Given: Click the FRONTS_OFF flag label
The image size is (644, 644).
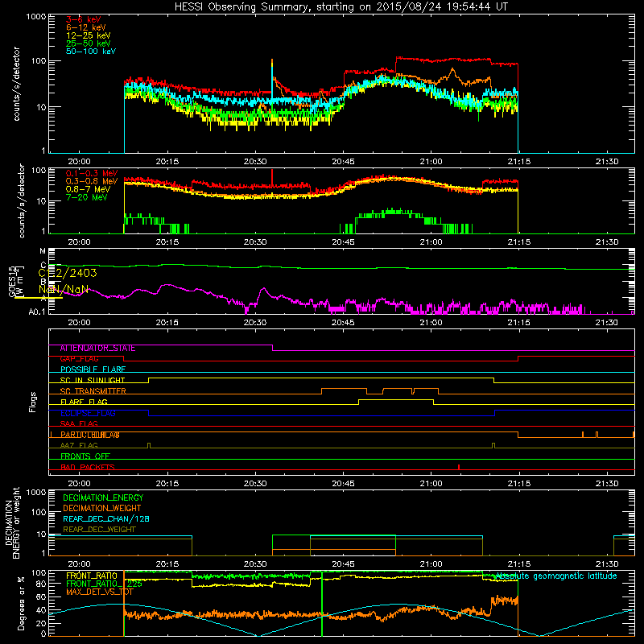Looking at the screenshot, I should tap(85, 456).
